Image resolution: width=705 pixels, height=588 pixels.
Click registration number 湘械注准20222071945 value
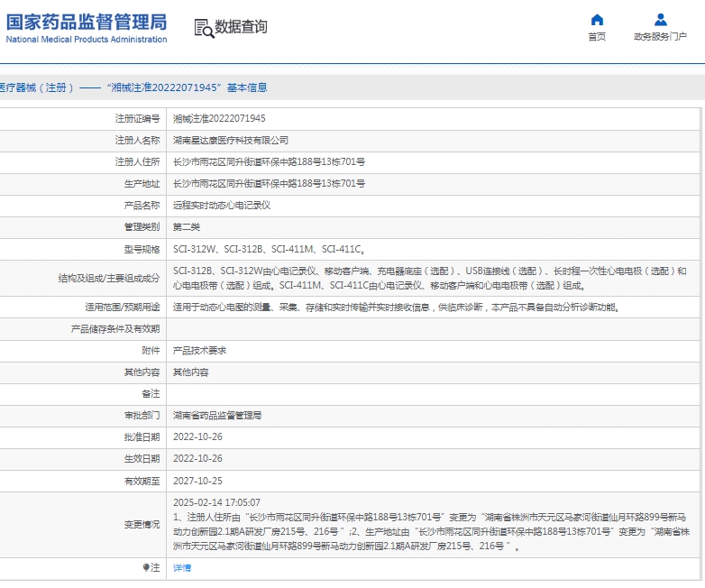tap(219, 118)
